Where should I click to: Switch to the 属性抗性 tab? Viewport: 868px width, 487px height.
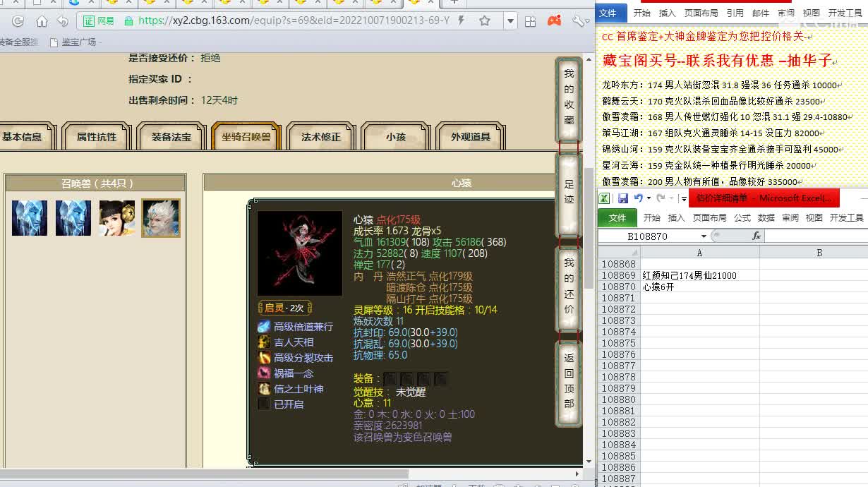[97, 137]
